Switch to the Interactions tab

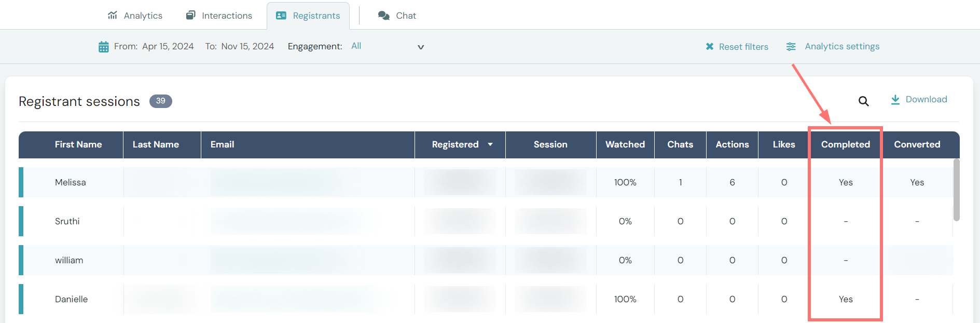pos(219,16)
